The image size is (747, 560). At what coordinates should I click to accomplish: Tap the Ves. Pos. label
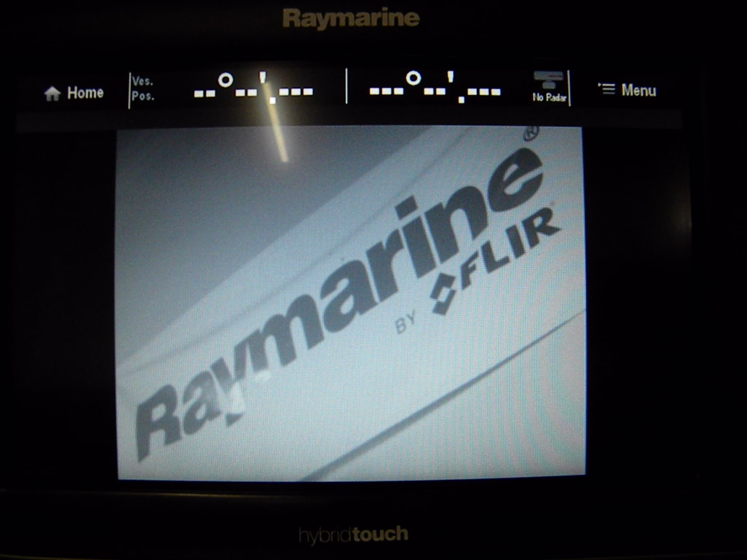click(x=143, y=89)
